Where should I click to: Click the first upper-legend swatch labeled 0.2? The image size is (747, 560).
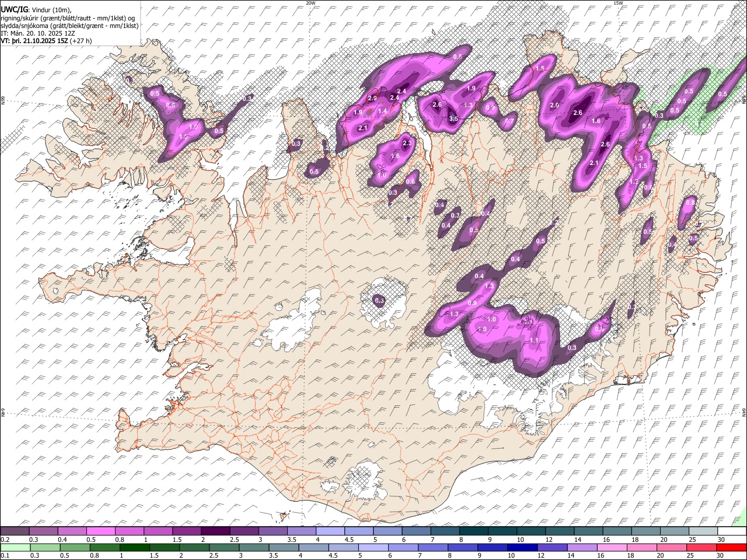pos(15,531)
